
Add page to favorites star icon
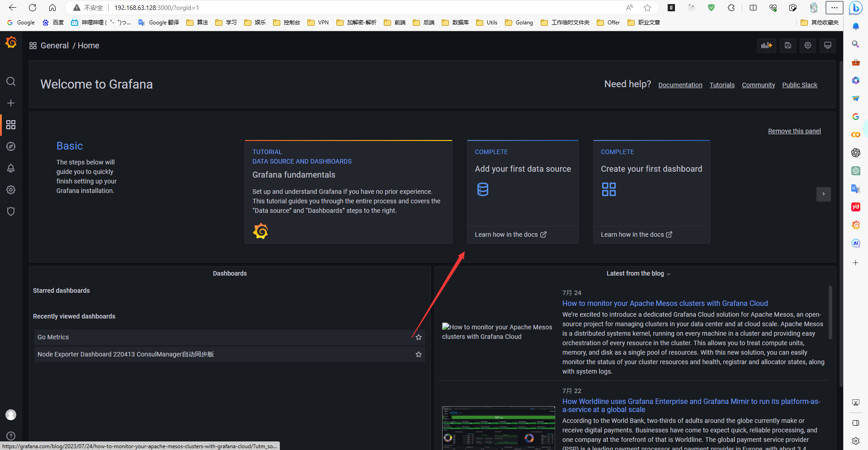click(x=647, y=8)
